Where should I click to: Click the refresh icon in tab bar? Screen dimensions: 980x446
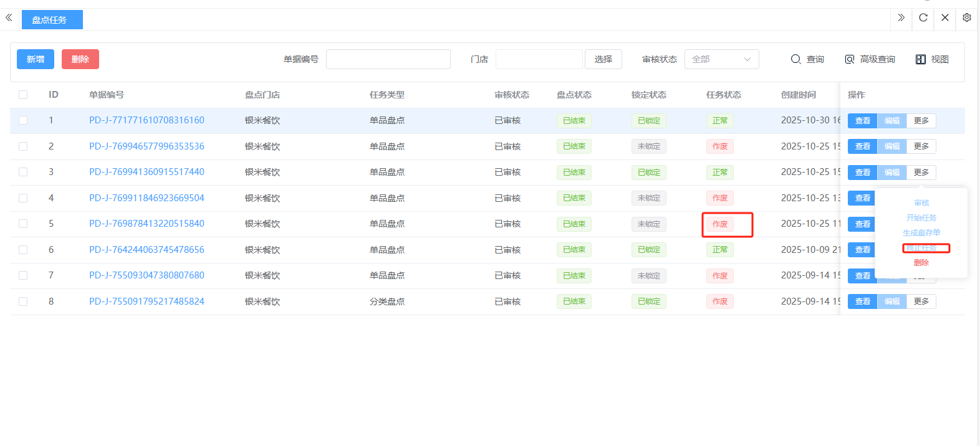pyautogui.click(x=923, y=18)
